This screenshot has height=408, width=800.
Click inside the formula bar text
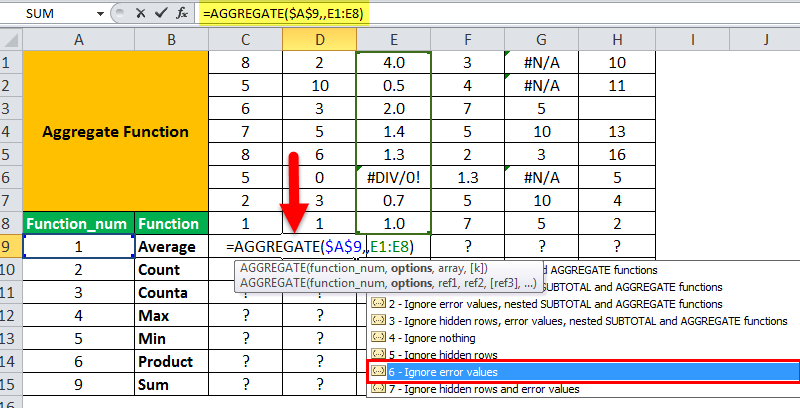pos(283,14)
